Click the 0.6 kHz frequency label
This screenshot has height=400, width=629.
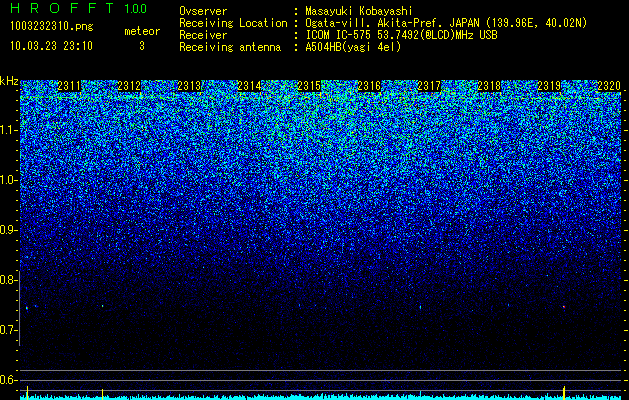click(9, 380)
